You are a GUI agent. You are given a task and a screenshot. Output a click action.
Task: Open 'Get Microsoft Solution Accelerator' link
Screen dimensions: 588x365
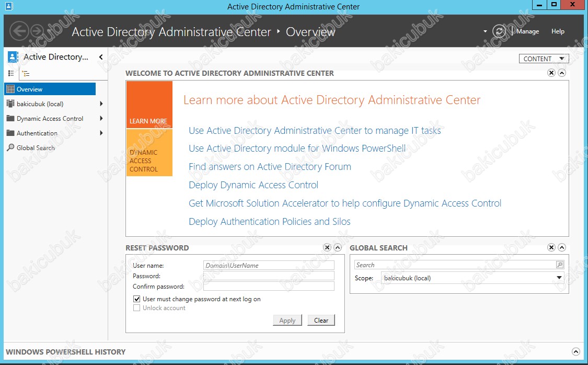click(x=345, y=203)
